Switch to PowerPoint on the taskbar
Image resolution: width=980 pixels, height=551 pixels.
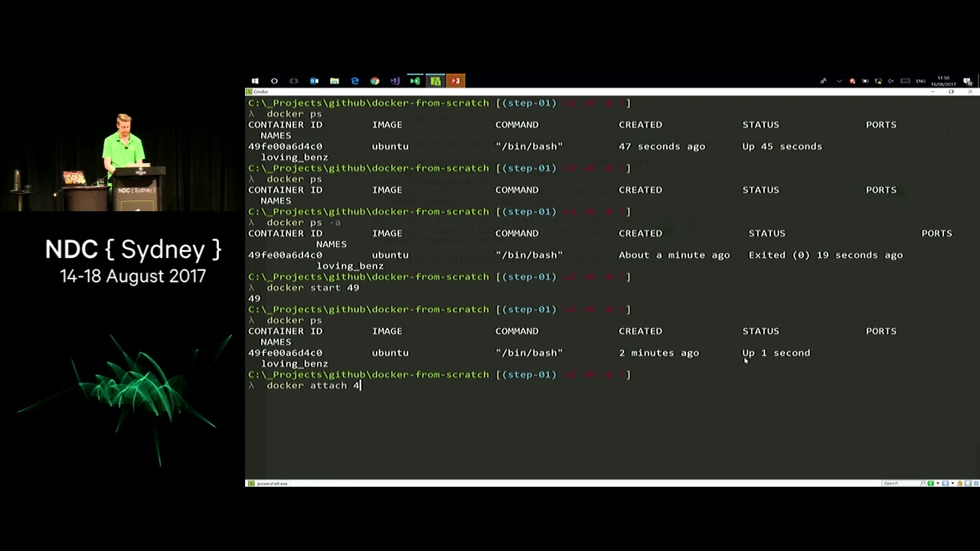[455, 80]
